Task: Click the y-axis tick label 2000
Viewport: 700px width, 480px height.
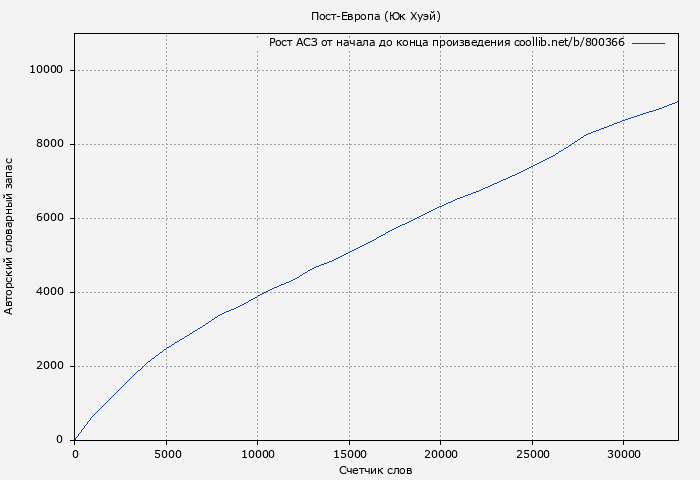Action: pyautogui.click(x=50, y=366)
